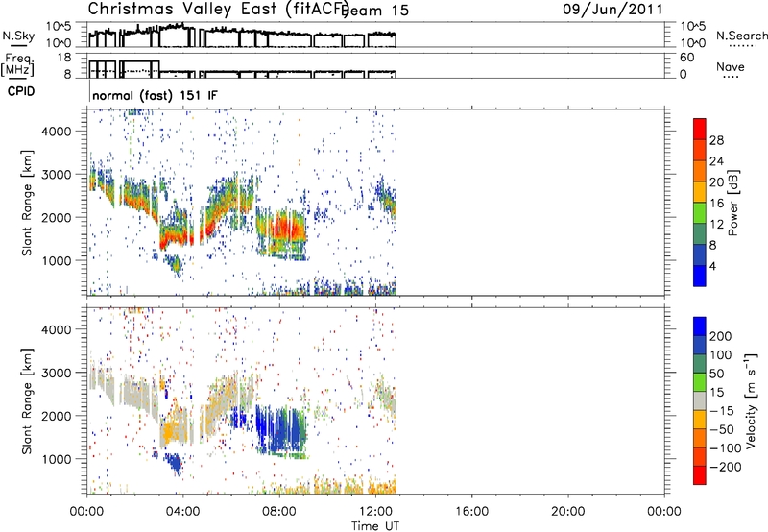Click the '04:00' time axis label

tap(182, 512)
